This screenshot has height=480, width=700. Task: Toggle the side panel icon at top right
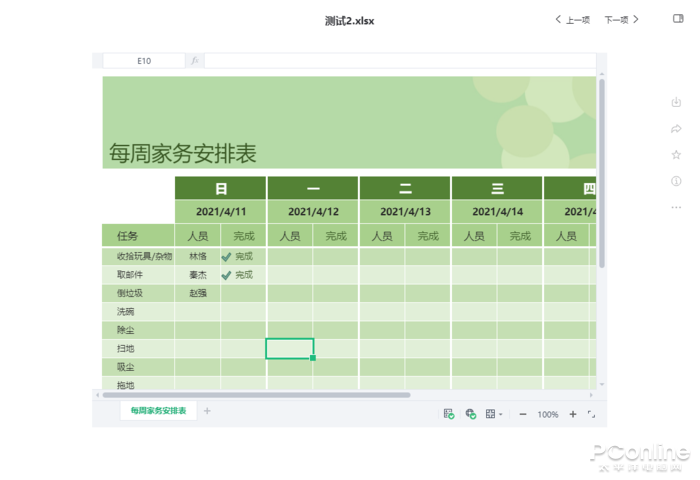[x=679, y=19]
